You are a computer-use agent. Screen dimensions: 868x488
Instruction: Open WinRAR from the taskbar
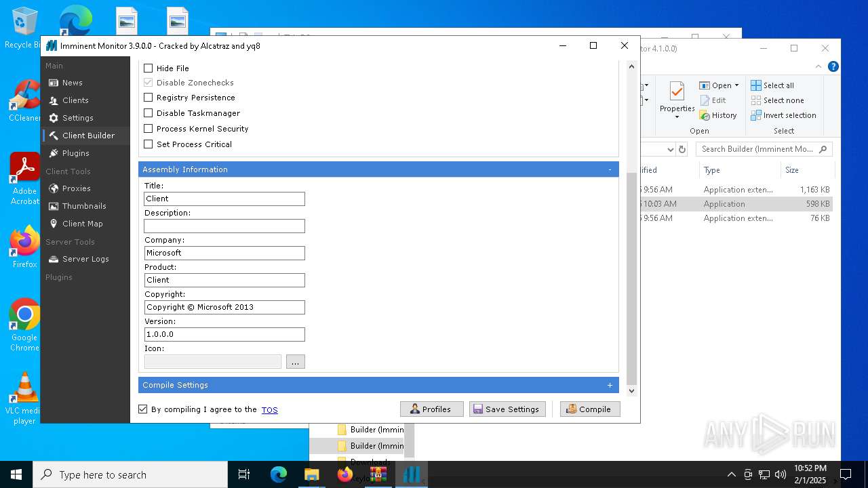pyautogui.click(x=378, y=475)
